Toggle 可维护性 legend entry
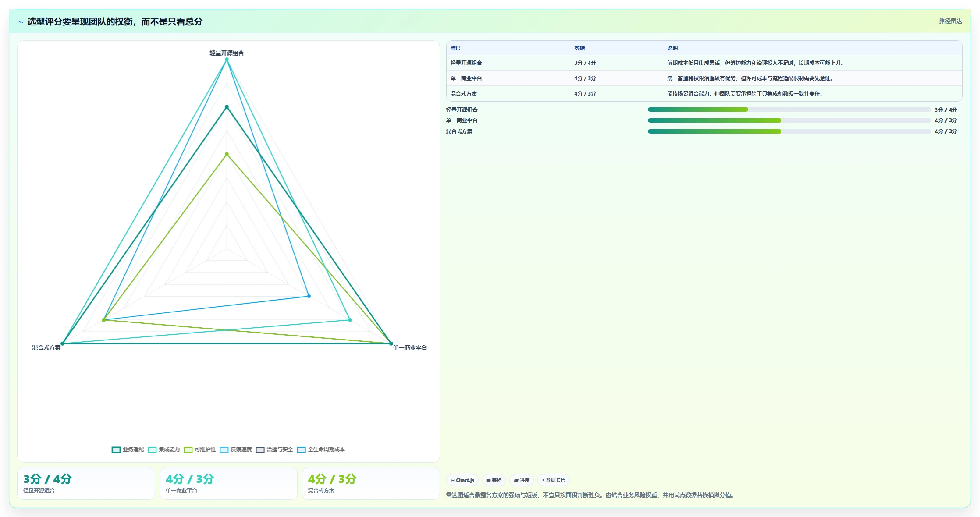This screenshot has height=517, width=980. point(200,450)
